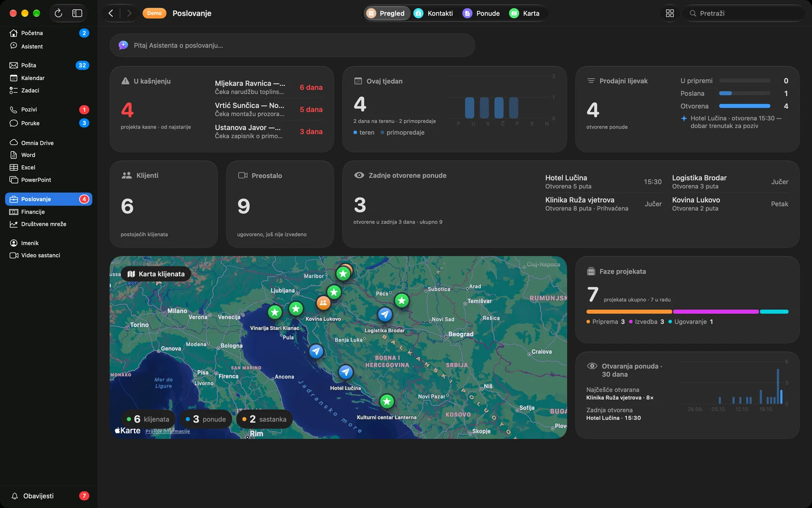Click the orange client pin near Kovina Lukovo

(x=323, y=303)
